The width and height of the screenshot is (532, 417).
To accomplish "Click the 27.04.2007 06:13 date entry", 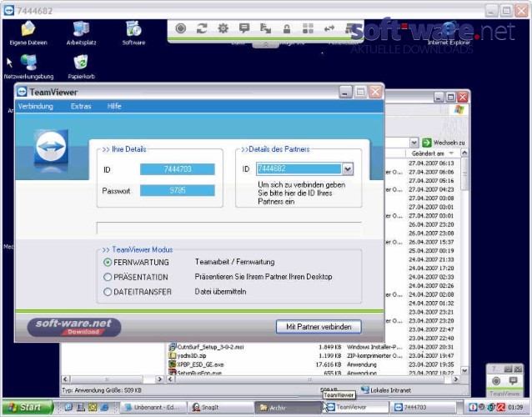I will click(431, 163).
